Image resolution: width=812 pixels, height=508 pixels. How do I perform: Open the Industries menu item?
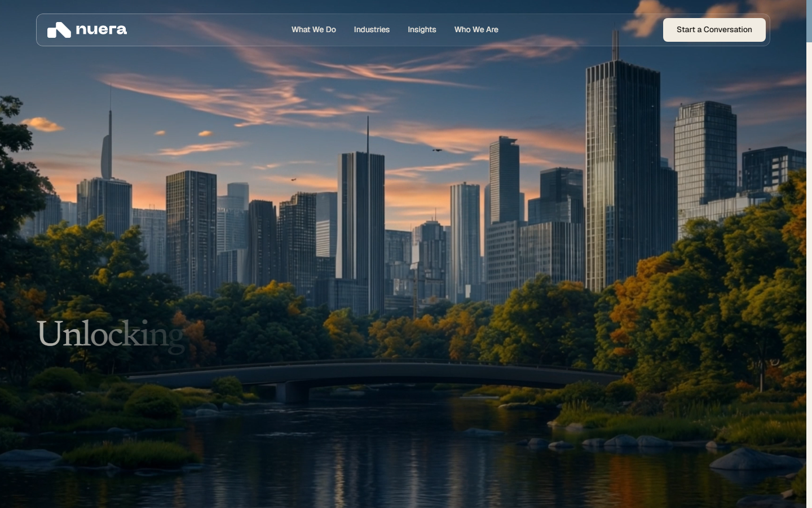click(372, 29)
